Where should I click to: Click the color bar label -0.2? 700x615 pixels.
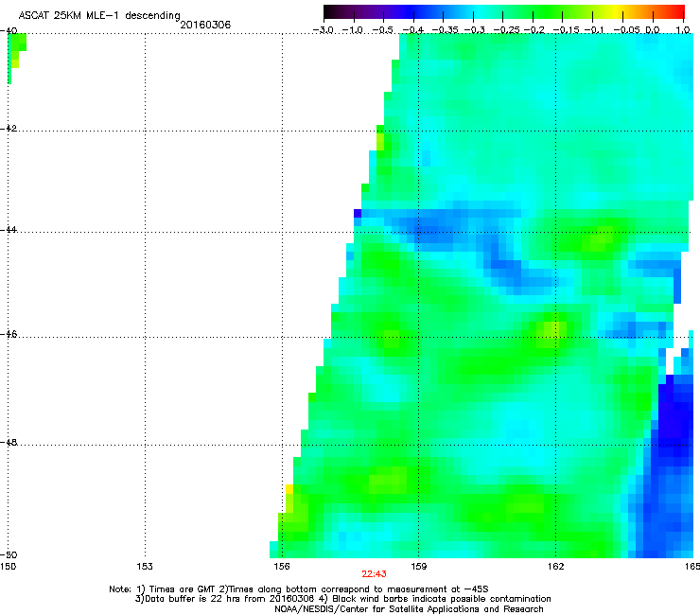point(534,30)
